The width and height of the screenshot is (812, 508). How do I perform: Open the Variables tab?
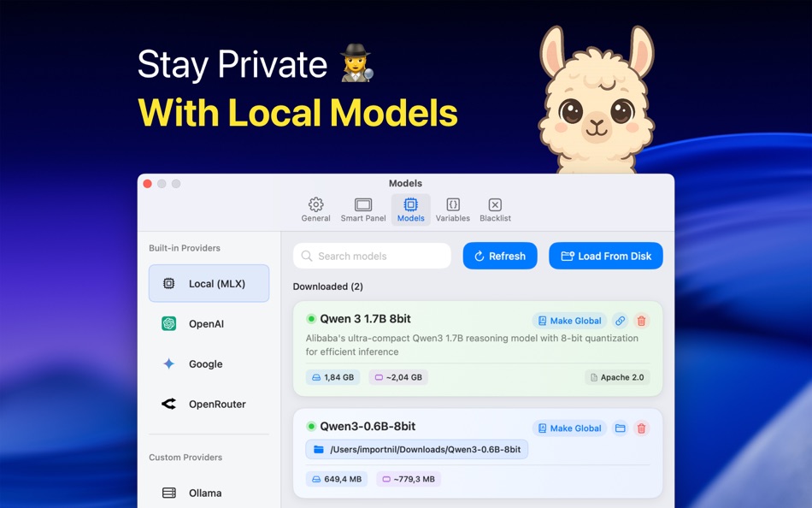coord(453,210)
